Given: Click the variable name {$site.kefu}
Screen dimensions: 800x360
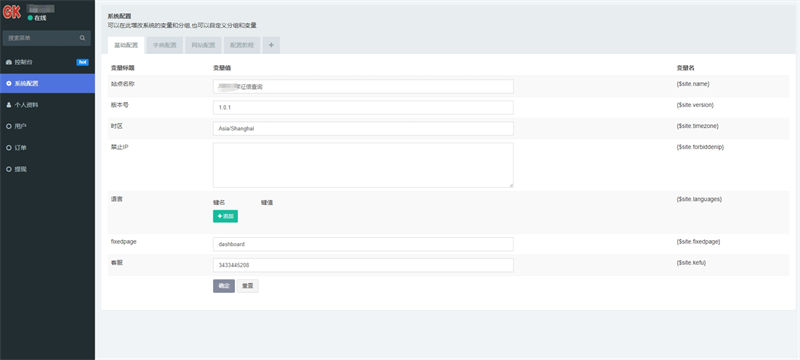Looking at the screenshot, I should pos(691,262).
